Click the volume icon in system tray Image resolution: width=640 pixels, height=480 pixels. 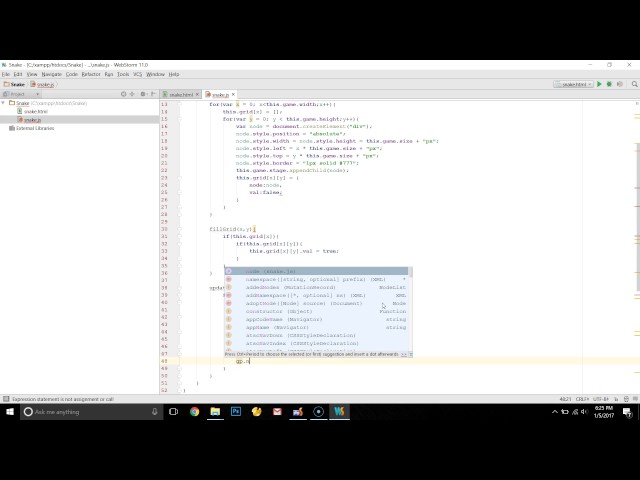click(x=584, y=412)
